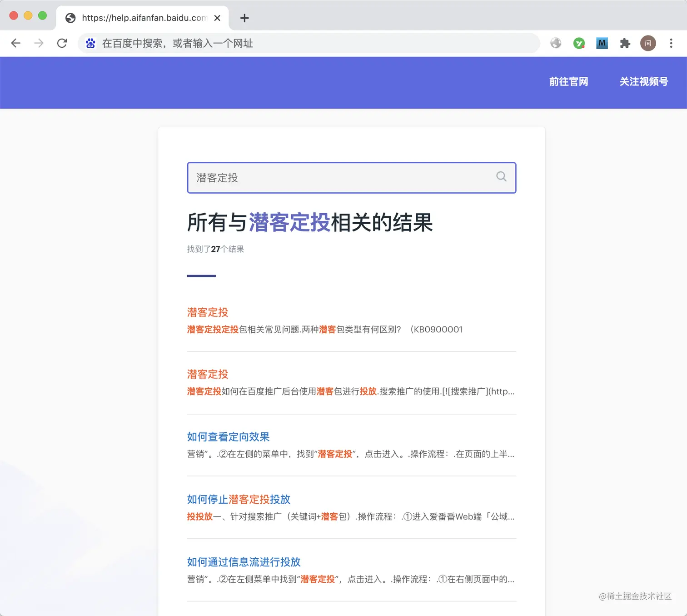
Task: Open the Extensions puzzle piece menu
Action: tap(625, 43)
